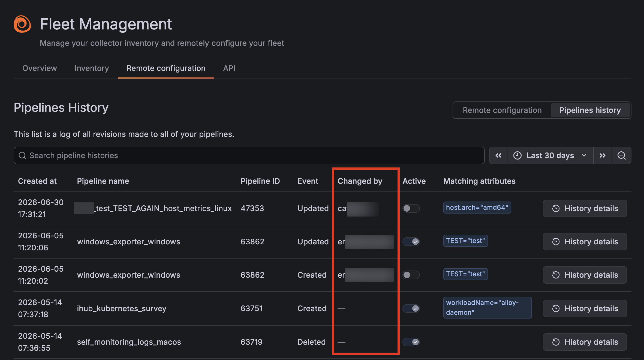The height and width of the screenshot is (360, 644).
Task: Click the clock icon in time picker
Action: 517,155
